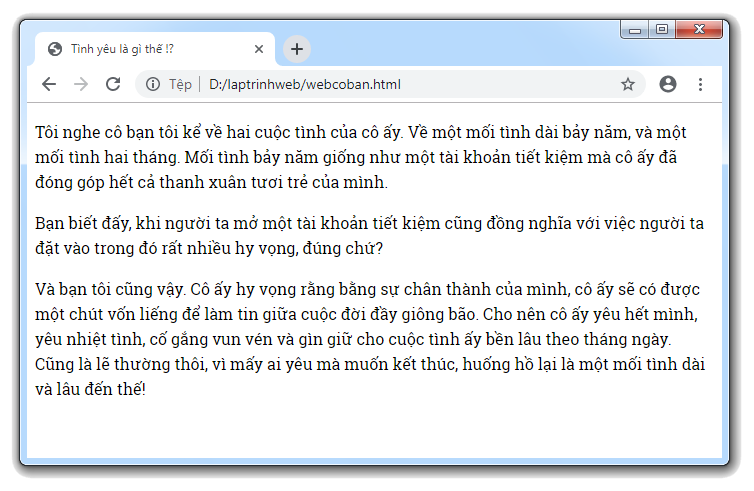
Task: Close the "Tình yêu là gì thế !?" tab
Action: [259, 49]
